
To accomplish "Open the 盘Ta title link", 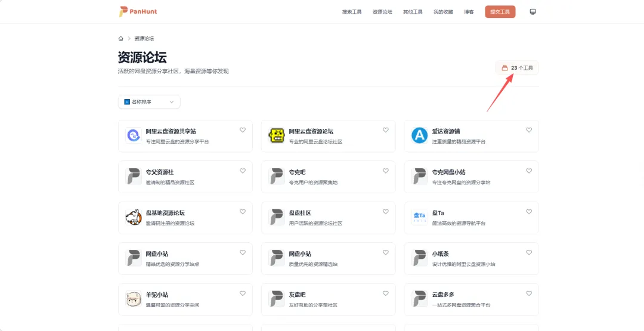I will tap(438, 213).
